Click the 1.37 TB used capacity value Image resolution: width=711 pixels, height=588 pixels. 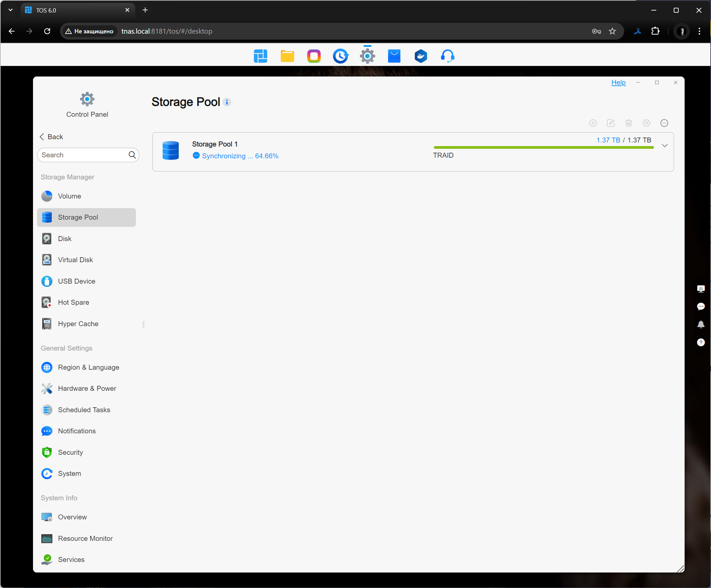(608, 140)
